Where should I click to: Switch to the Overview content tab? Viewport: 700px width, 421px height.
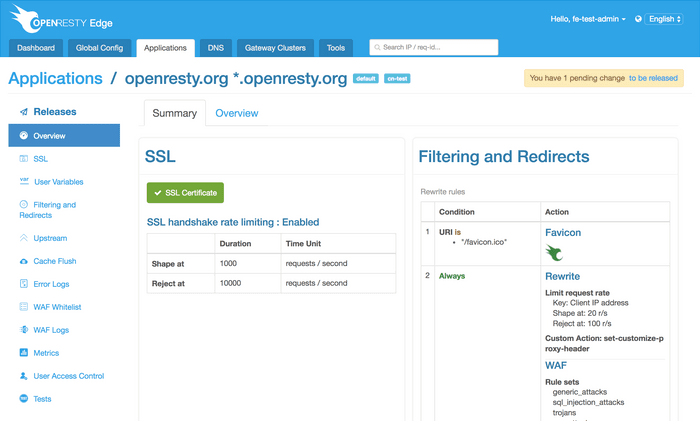point(237,113)
